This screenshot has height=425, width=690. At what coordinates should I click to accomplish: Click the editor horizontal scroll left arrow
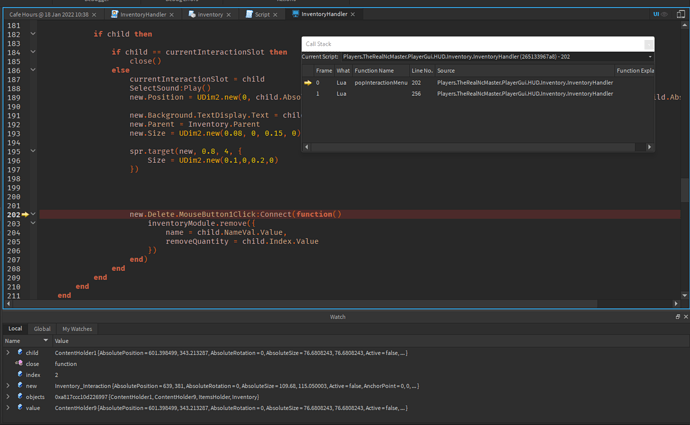pos(8,303)
